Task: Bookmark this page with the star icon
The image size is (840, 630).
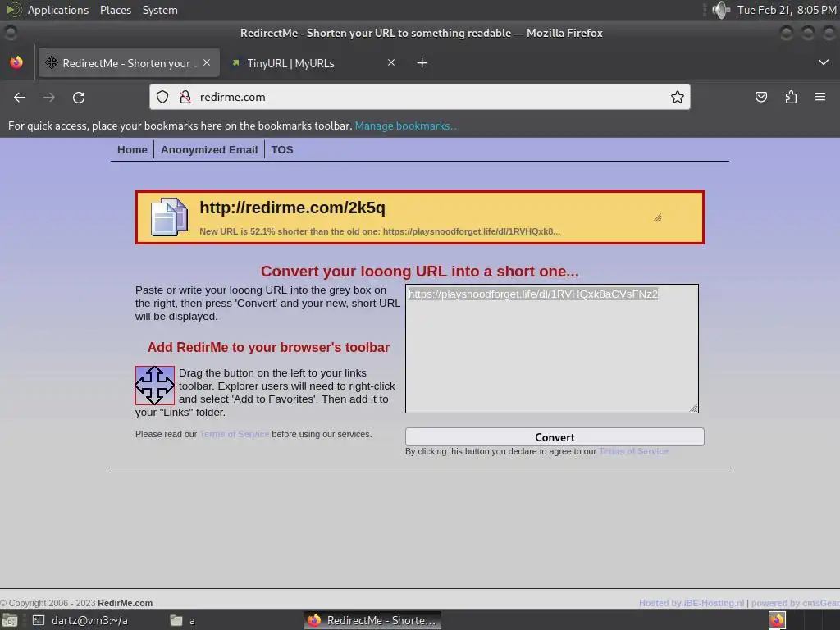Action: pyautogui.click(x=677, y=97)
